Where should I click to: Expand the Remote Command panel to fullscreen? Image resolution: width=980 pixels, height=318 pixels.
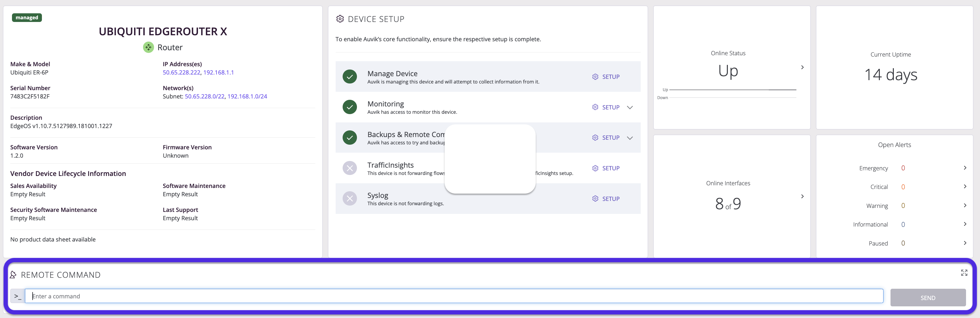coord(964,273)
